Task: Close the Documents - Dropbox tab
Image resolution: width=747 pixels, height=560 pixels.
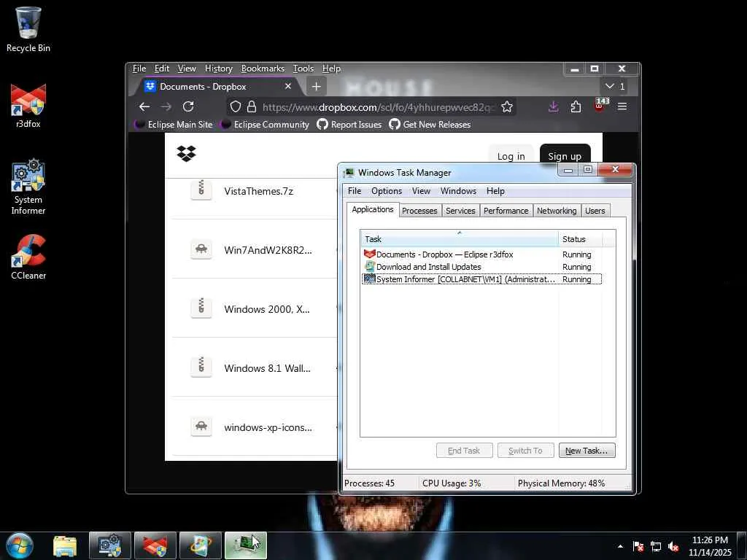Action: (x=287, y=86)
